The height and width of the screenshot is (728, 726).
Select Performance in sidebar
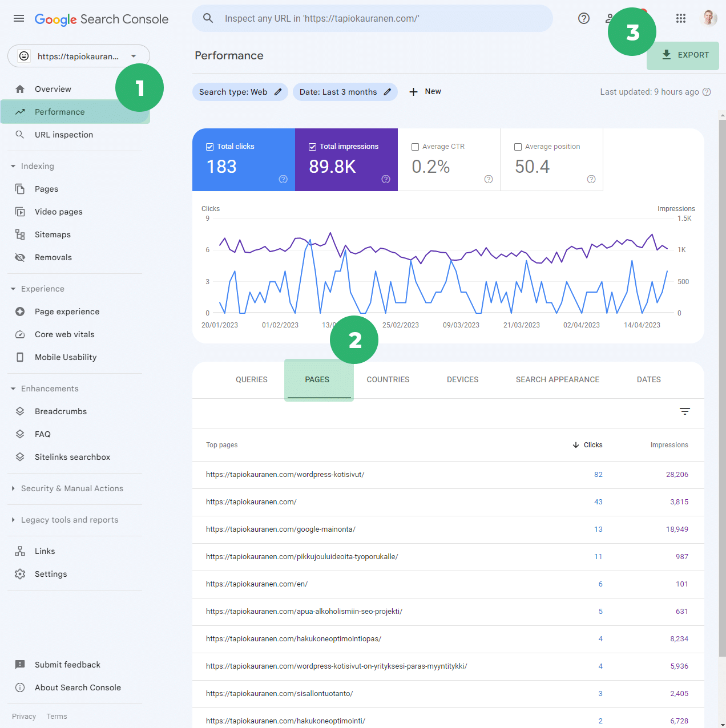(x=75, y=112)
